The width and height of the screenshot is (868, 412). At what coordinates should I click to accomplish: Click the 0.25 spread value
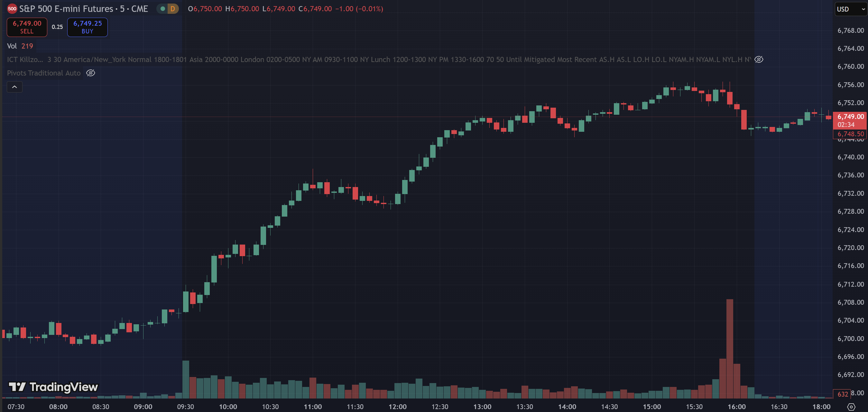tap(57, 27)
